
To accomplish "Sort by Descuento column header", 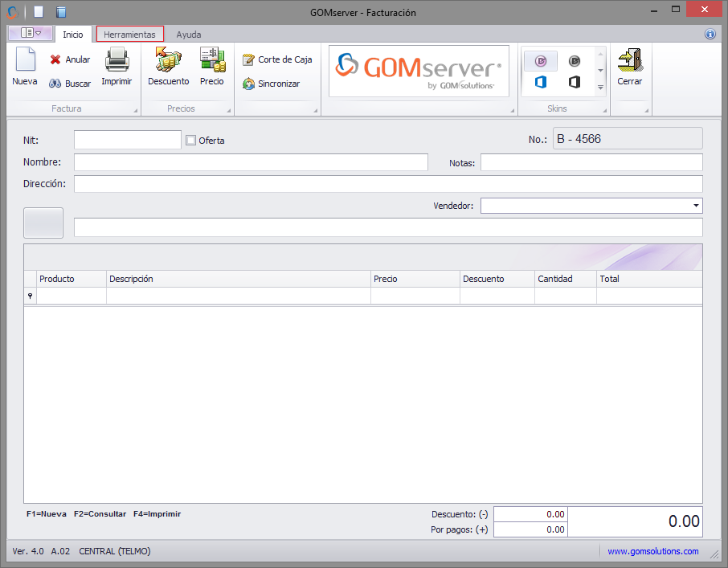I will tap(497, 279).
